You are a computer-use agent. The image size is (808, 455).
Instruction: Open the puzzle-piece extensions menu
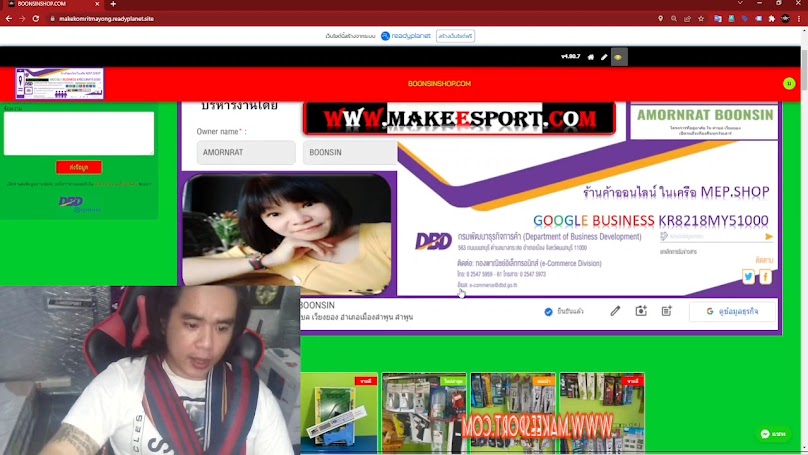tap(771, 19)
